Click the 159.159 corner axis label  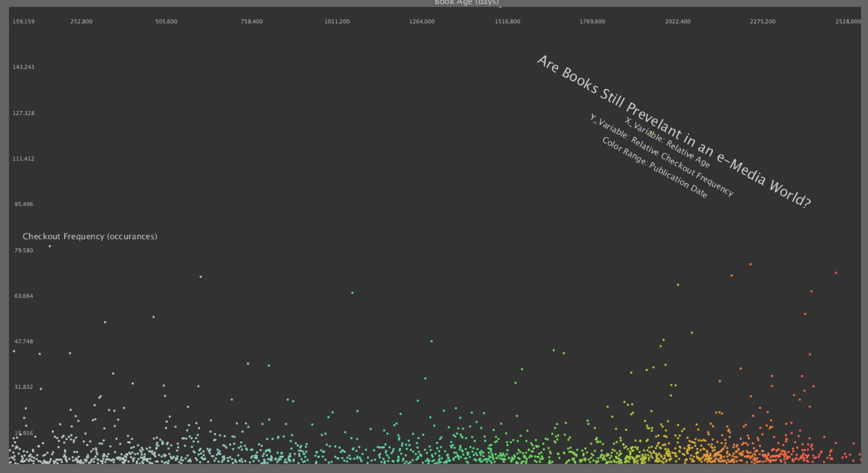coord(23,21)
